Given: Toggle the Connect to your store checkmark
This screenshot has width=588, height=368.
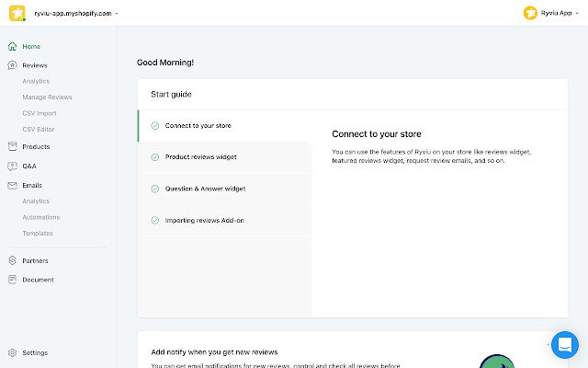Looking at the screenshot, I should click(155, 125).
